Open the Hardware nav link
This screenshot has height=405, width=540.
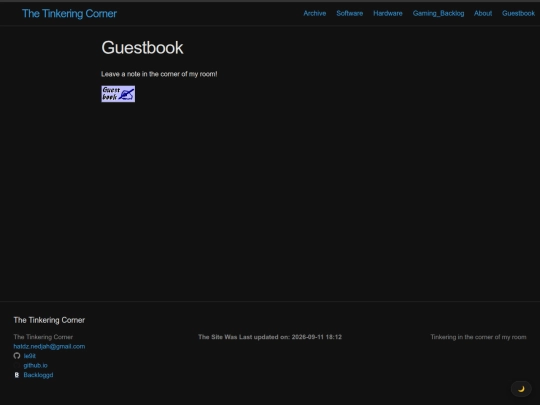(387, 13)
